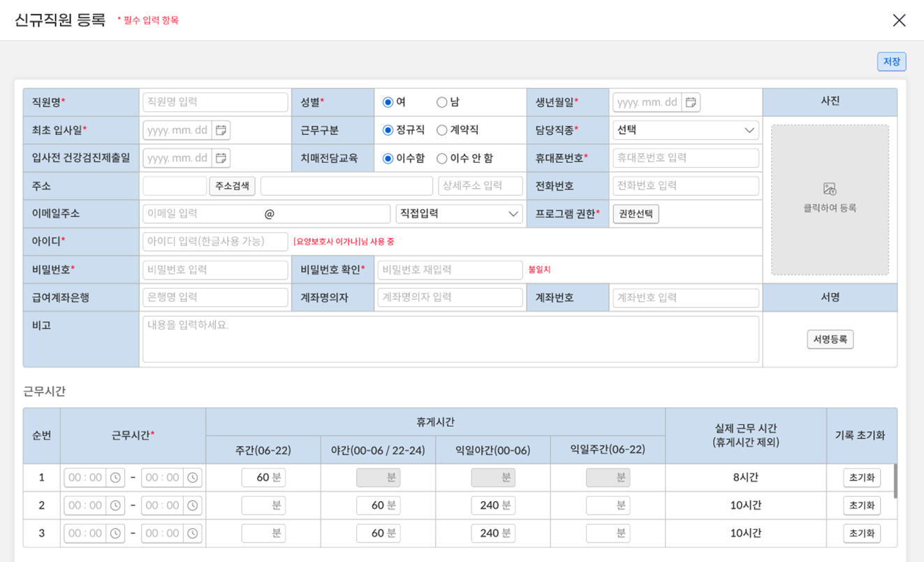Screen dimensions: 924x562
Task: Click row 1 주간(06-22) break minutes field
Action: (x=263, y=477)
